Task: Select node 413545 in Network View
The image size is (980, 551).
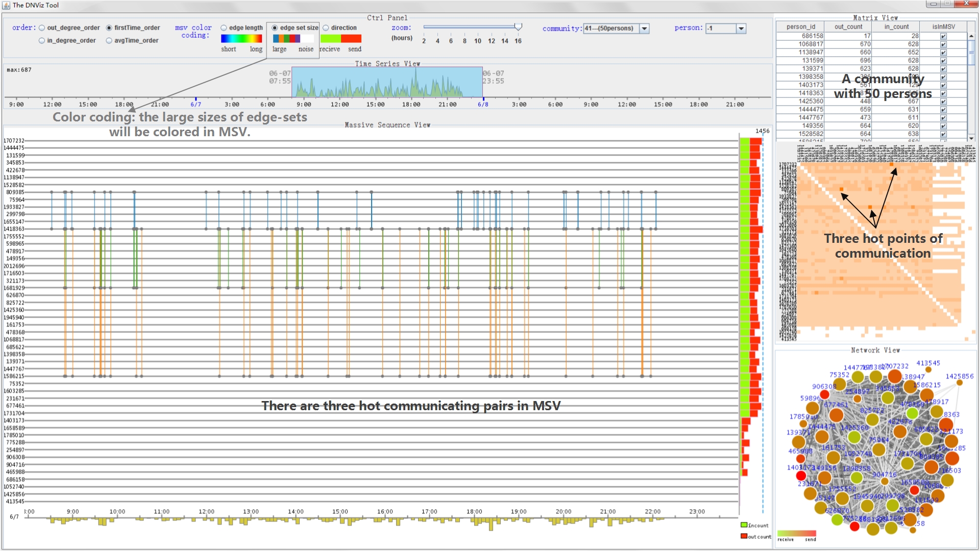Action: click(x=928, y=370)
